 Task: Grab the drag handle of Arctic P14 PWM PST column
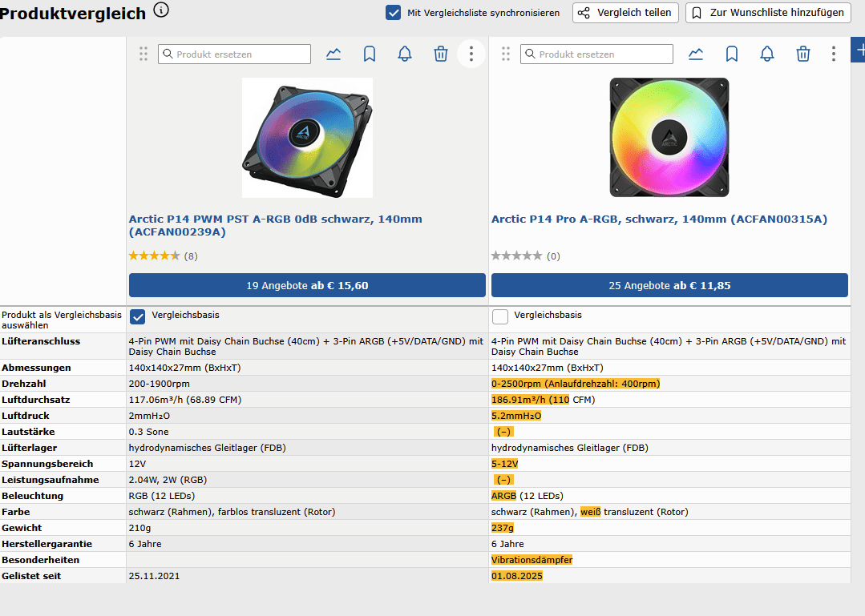click(143, 54)
